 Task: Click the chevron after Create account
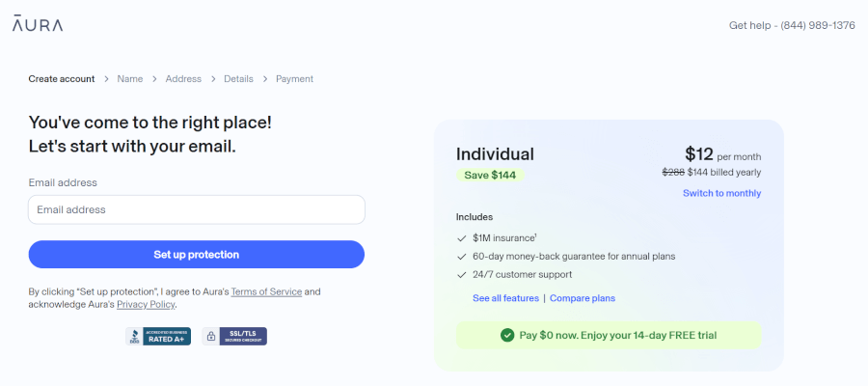tap(106, 79)
